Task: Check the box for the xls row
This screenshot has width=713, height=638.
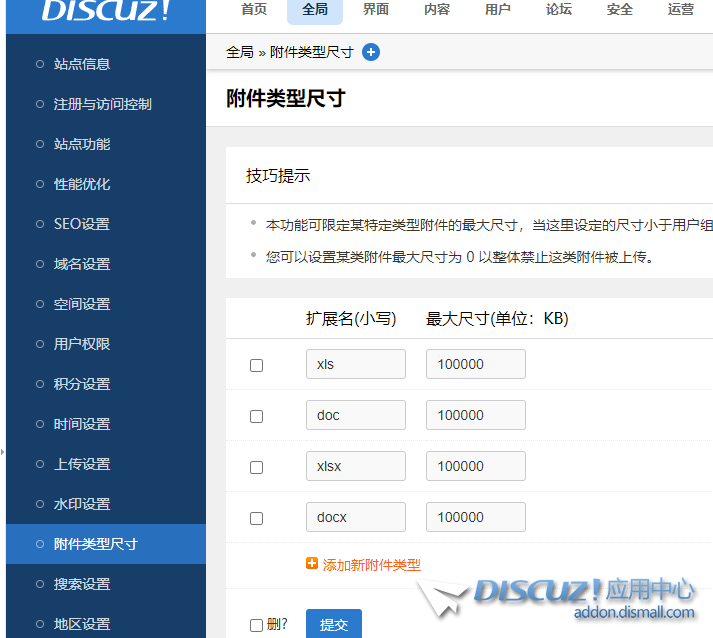Action: [256, 365]
